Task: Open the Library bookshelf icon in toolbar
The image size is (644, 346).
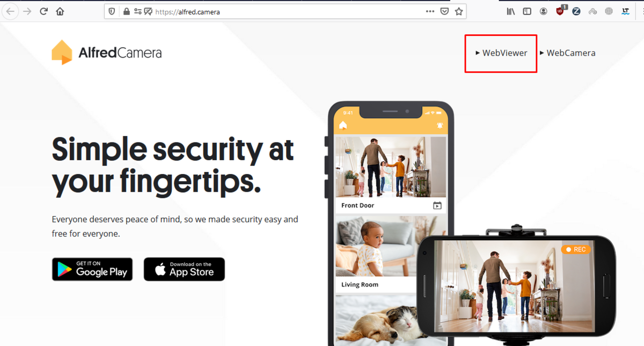Action: (x=511, y=11)
